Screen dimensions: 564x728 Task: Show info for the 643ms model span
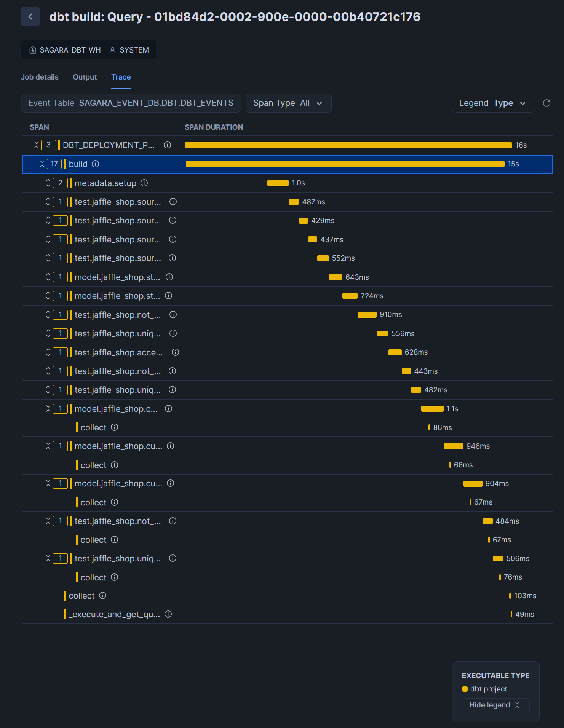[169, 277]
